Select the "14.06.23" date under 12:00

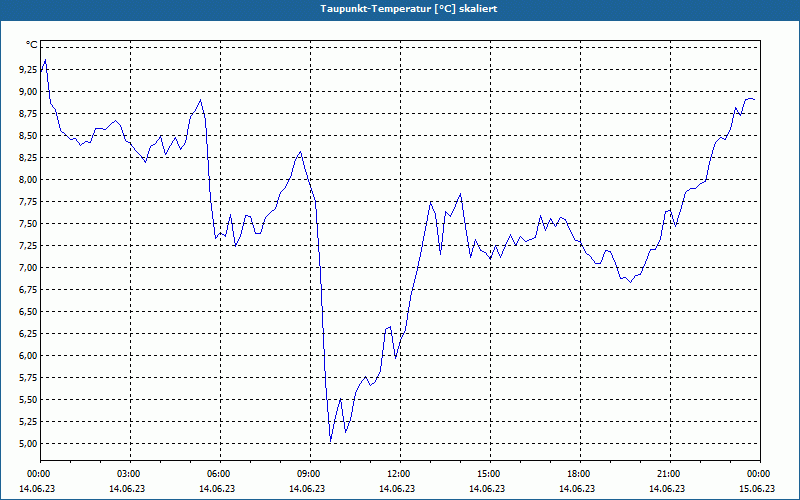[397, 488]
